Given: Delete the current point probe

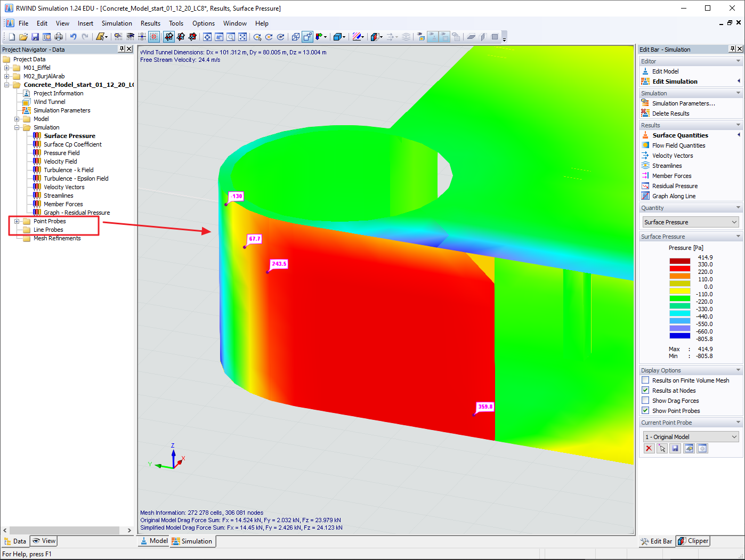Looking at the screenshot, I should pyautogui.click(x=649, y=448).
